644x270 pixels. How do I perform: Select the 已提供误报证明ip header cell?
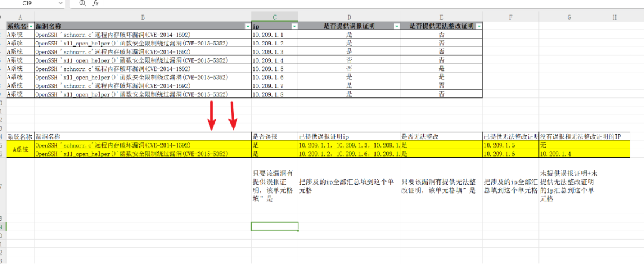349,136
